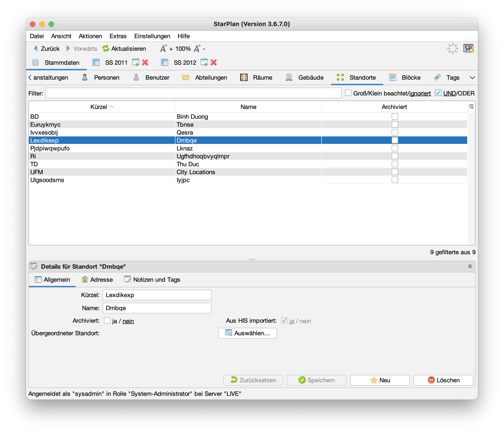Toggle Groß/Klein beachtet checkbox
Viewport: 504px width, 434px height.
(348, 93)
